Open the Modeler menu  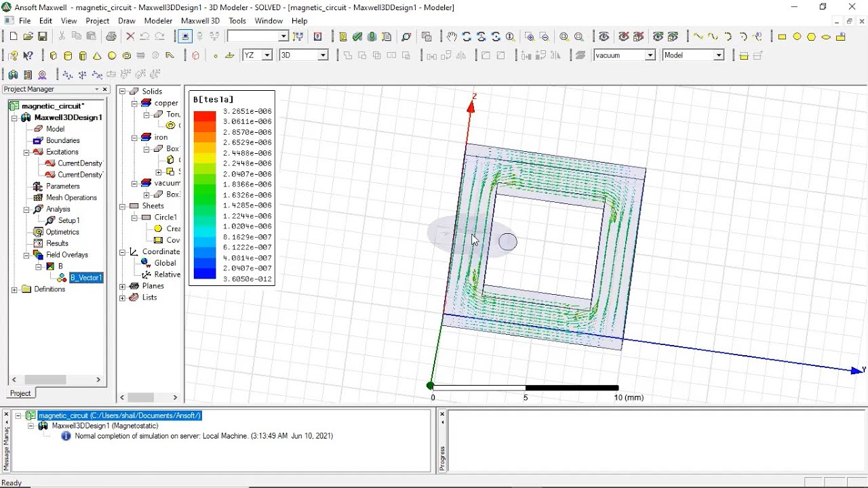(158, 21)
